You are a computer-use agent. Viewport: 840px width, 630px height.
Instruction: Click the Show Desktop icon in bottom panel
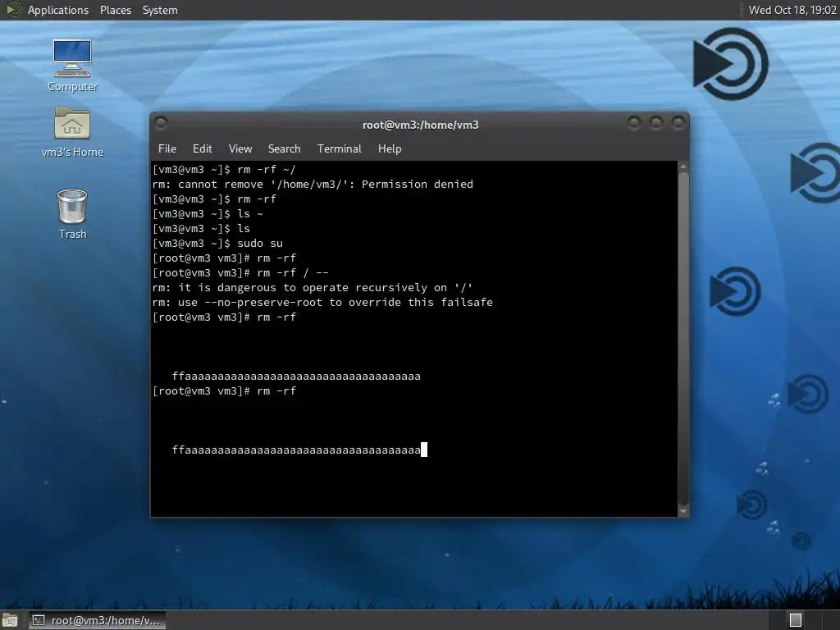pos(10,620)
